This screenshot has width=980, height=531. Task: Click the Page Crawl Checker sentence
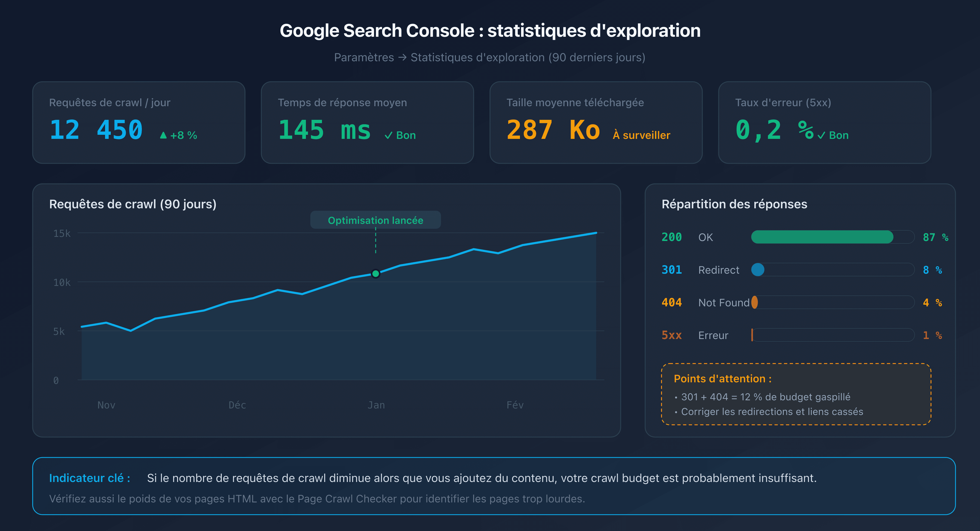[317, 499]
